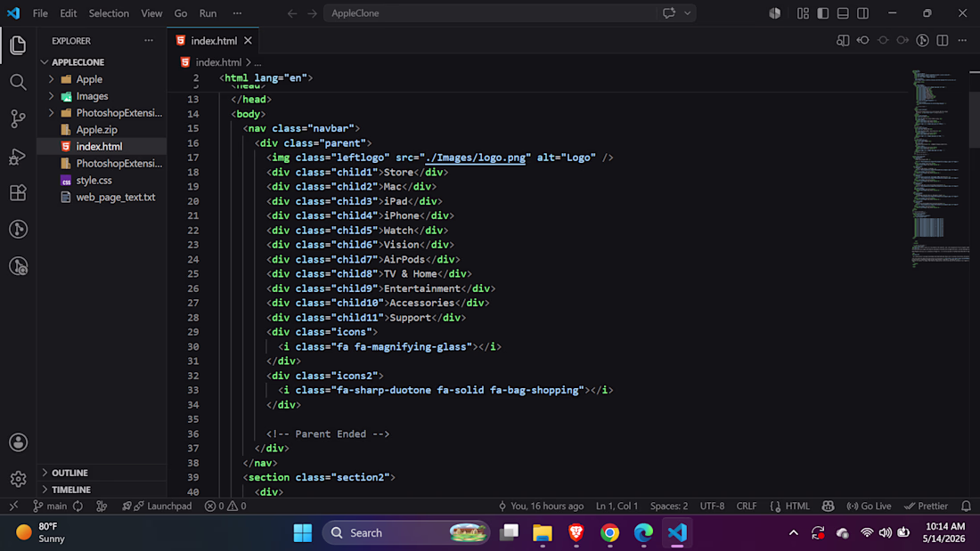Open the View menu
The image size is (980, 551).
pos(151,13)
